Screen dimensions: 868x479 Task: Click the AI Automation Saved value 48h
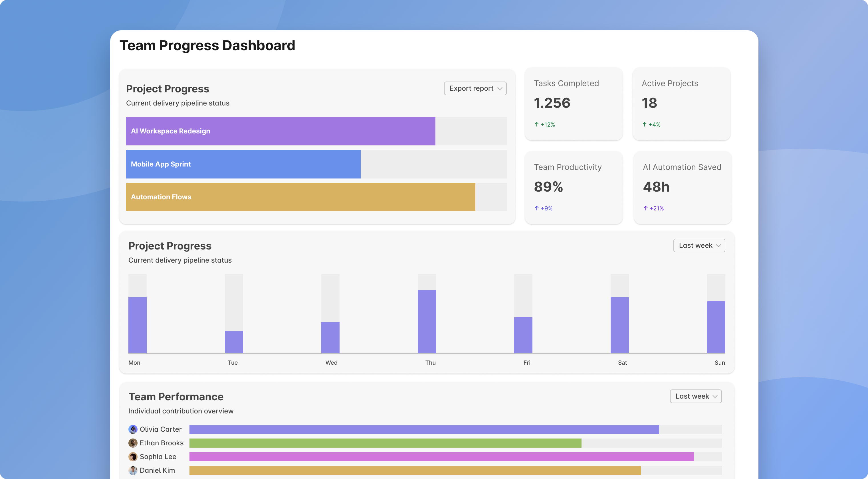[x=656, y=187]
